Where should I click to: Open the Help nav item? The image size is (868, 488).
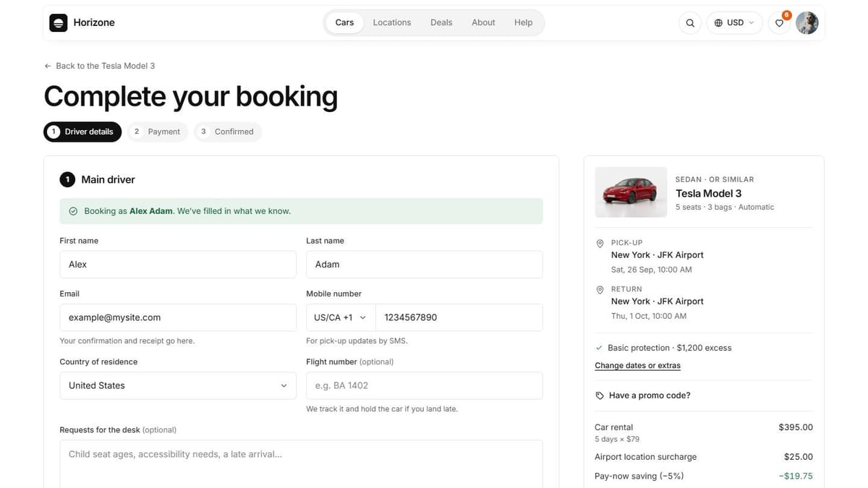tap(524, 22)
